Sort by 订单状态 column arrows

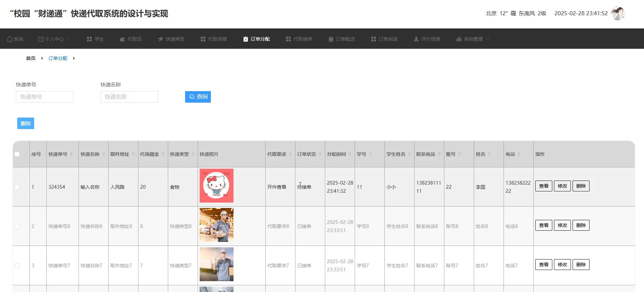click(x=320, y=154)
